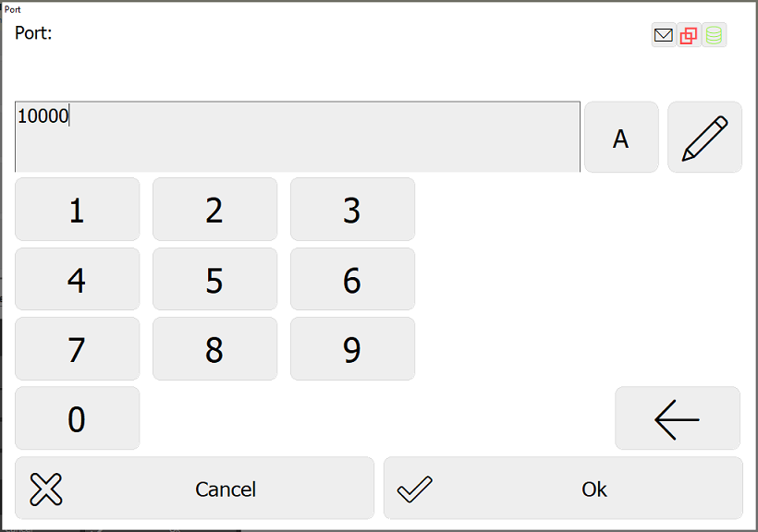Tap the number 4 key

tap(78, 279)
